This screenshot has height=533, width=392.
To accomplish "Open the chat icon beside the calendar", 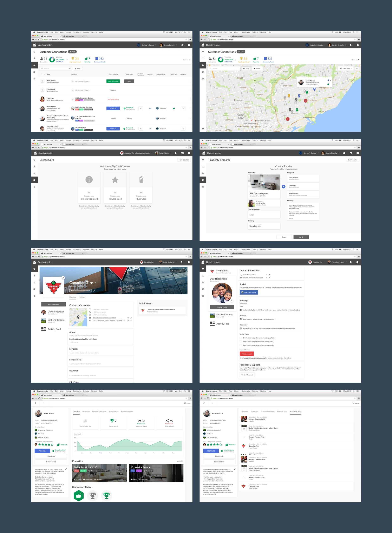I will click(357, 153).
